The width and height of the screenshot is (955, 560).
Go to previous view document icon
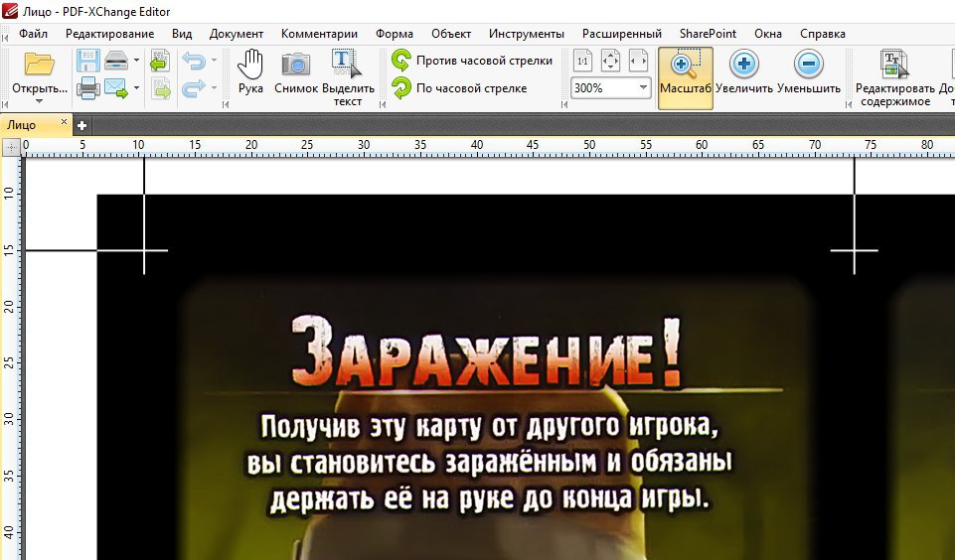tap(160, 61)
